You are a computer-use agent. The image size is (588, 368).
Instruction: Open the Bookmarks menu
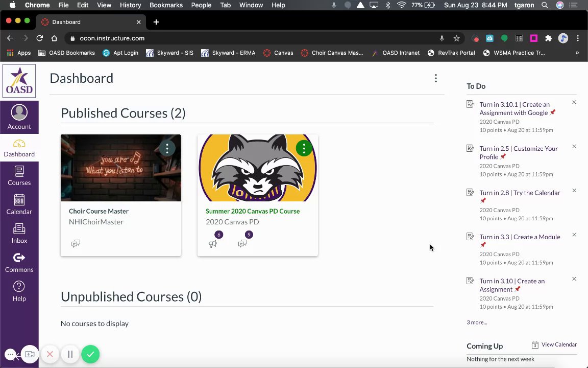(x=166, y=5)
